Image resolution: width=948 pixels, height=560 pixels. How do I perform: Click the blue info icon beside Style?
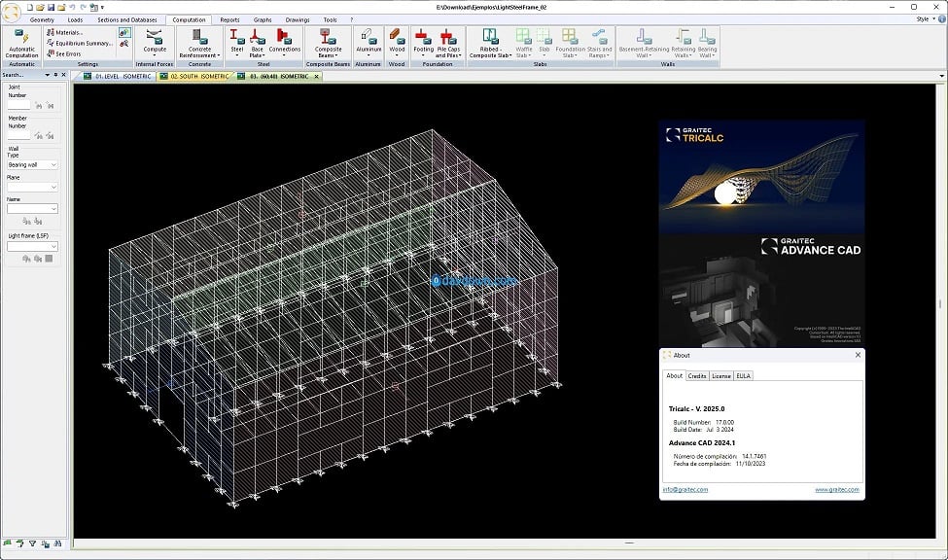pos(942,19)
